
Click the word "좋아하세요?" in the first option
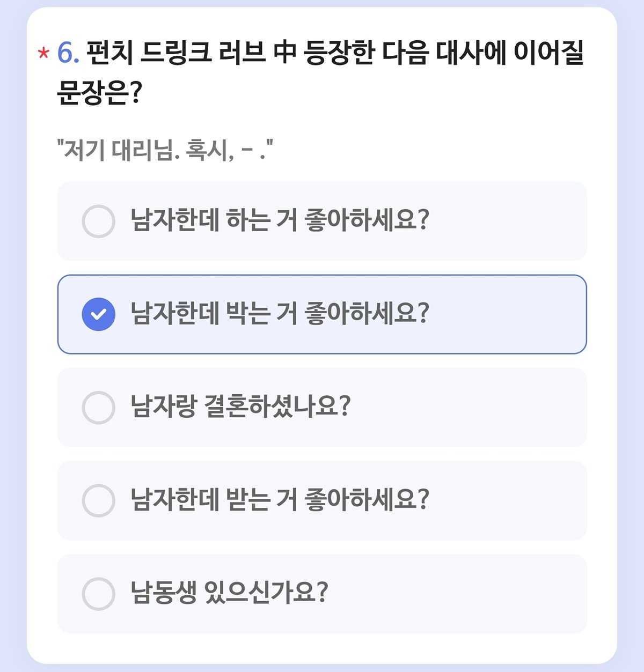367,220
